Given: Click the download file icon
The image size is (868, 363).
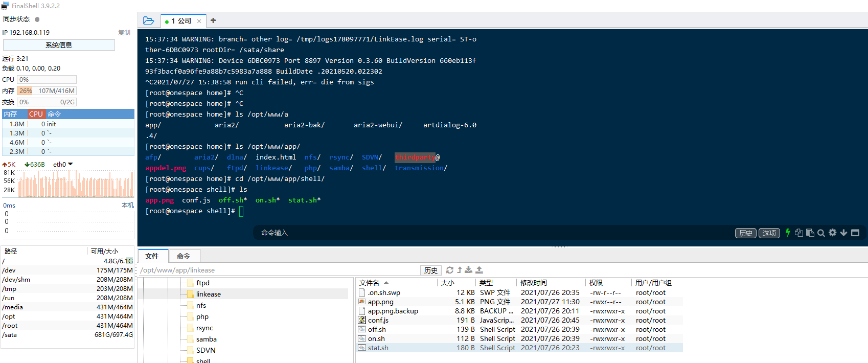Looking at the screenshot, I should click(468, 270).
